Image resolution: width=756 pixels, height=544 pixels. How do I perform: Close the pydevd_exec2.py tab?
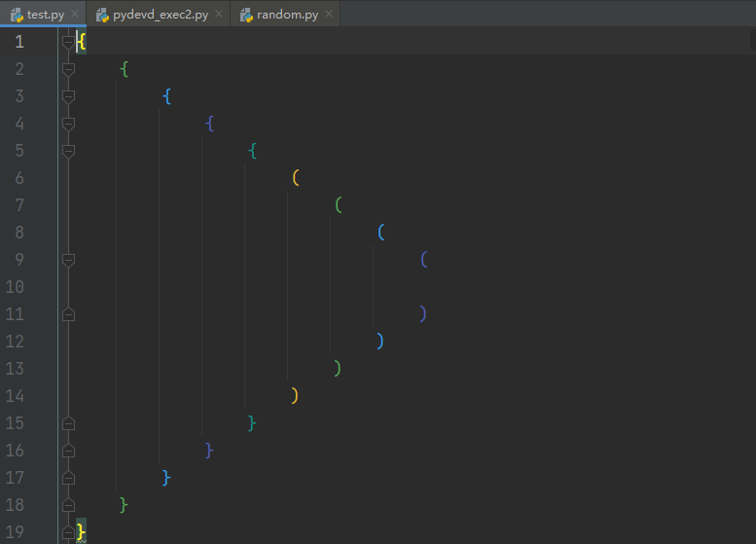[219, 14]
